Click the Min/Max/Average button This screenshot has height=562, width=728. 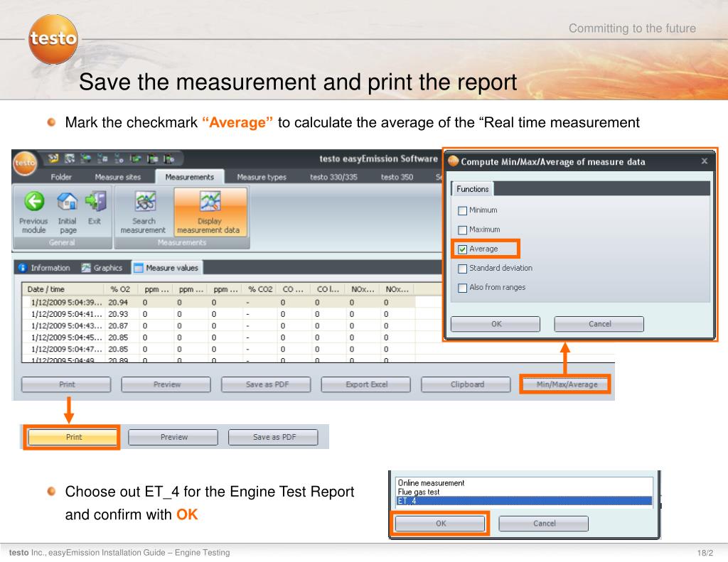pyautogui.click(x=567, y=384)
